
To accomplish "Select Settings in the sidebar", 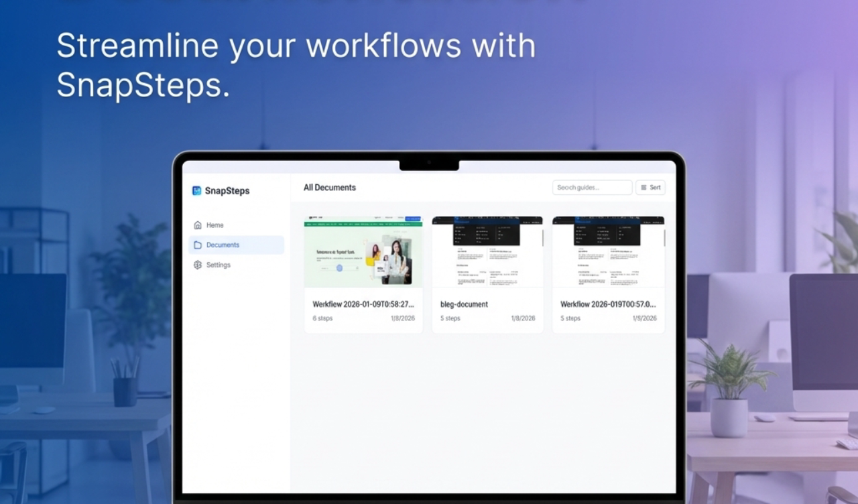I will point(218,265).
